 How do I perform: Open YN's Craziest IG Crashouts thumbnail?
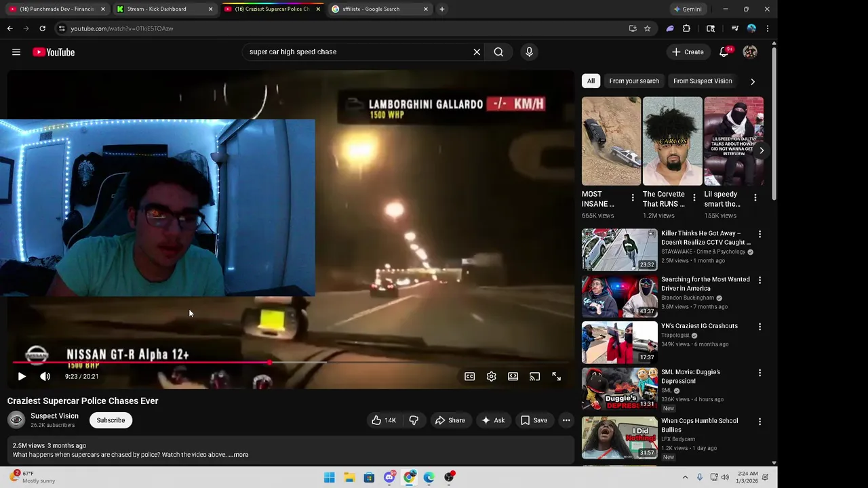point(619,342)
